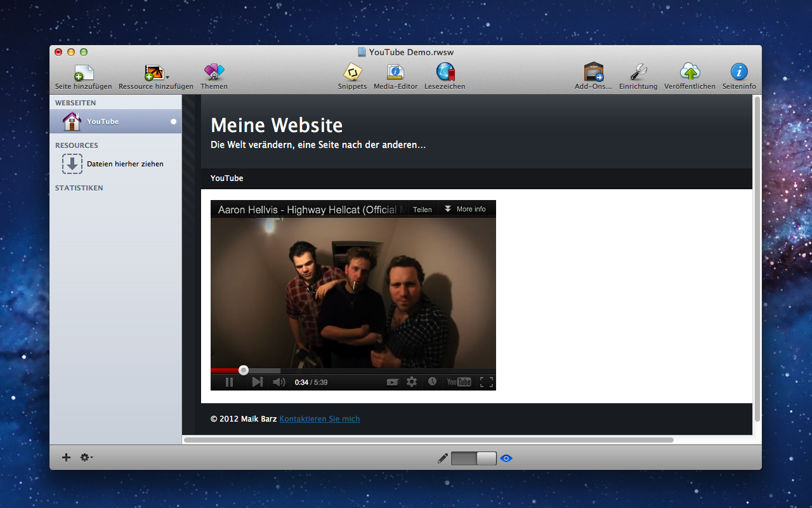
Task: Click the vertical scrollbar of preview
Action: pos(757,259)
